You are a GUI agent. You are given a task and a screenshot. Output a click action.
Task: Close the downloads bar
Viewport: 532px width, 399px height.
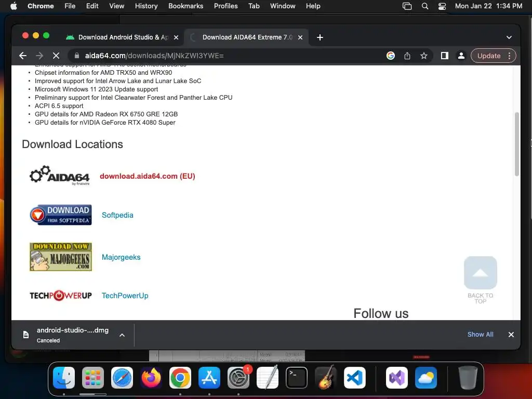tap(511, 335)
